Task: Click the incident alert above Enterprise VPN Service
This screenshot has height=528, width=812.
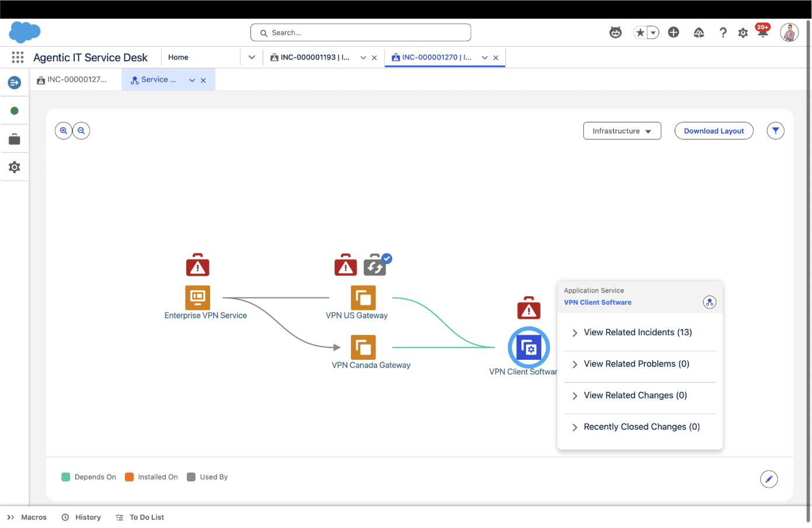Action: pyautogui.click(x=198, y=265)
